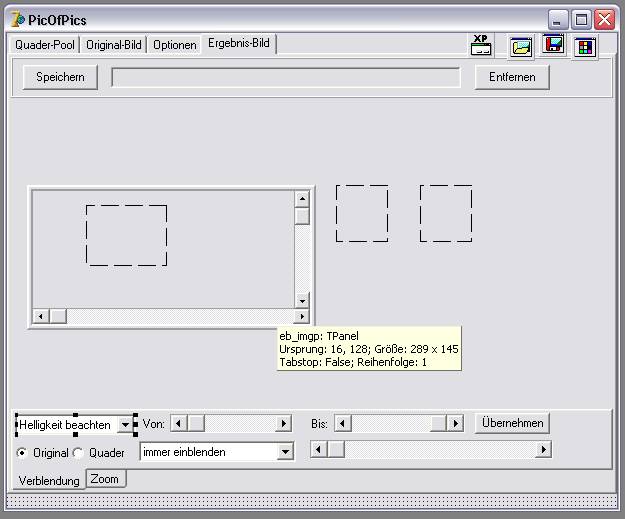Click the long field beside Speichern
The height and width of the screenshot is (519, 625).
[286, 77]
